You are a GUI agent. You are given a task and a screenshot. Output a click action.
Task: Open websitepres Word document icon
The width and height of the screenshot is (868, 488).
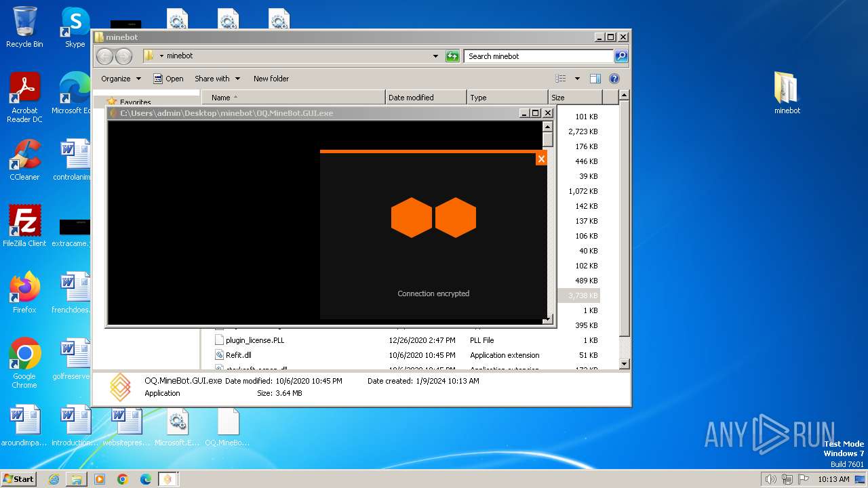tap(125, 426)
